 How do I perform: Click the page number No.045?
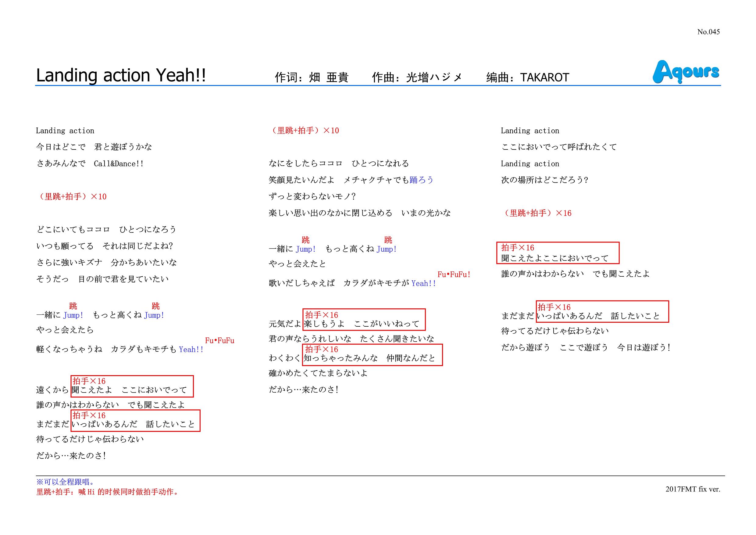(x=708, y=32)
